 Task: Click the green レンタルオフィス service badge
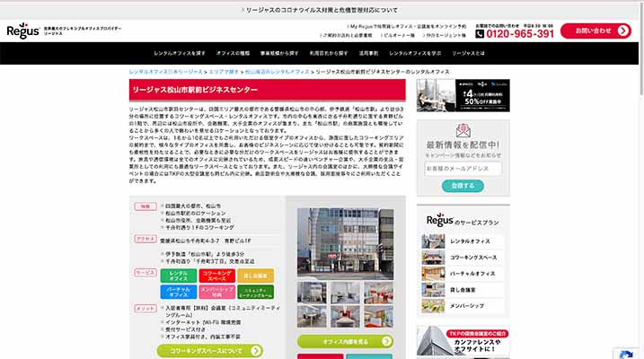[x=178, y=276]
